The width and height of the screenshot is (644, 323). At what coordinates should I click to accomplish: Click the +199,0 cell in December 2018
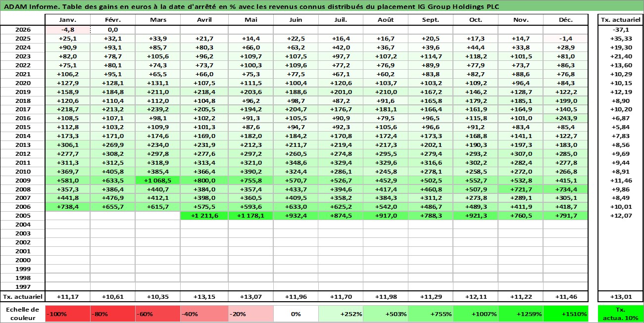click(x=566, y=100)
